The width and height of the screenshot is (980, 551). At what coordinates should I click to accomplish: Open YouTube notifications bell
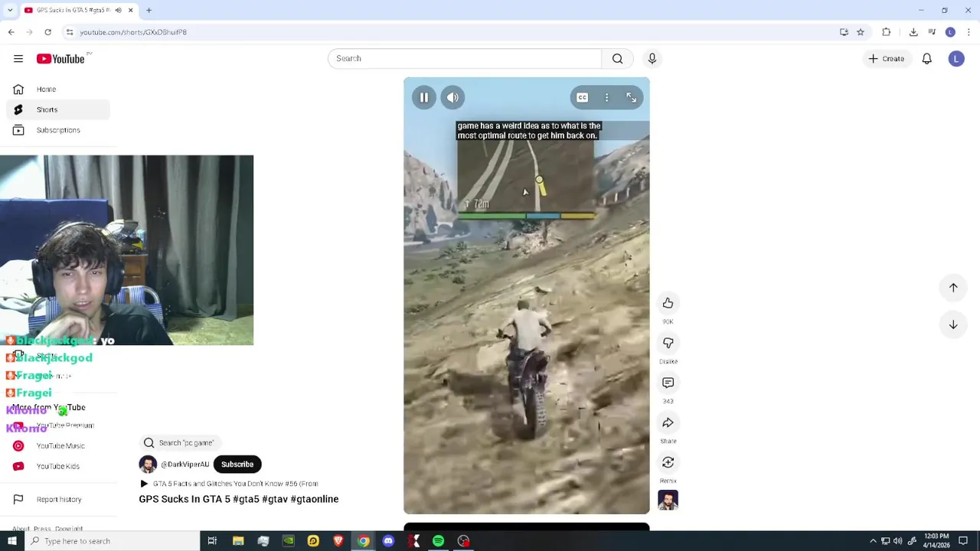(926, 58)
